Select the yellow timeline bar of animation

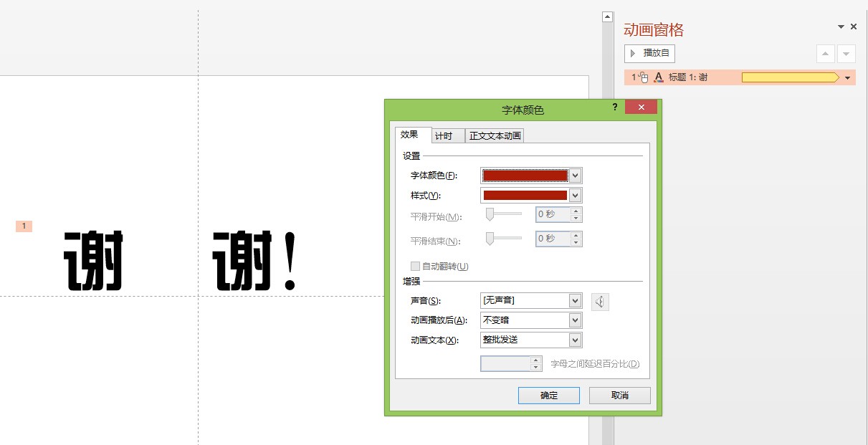tap(790, 77)
